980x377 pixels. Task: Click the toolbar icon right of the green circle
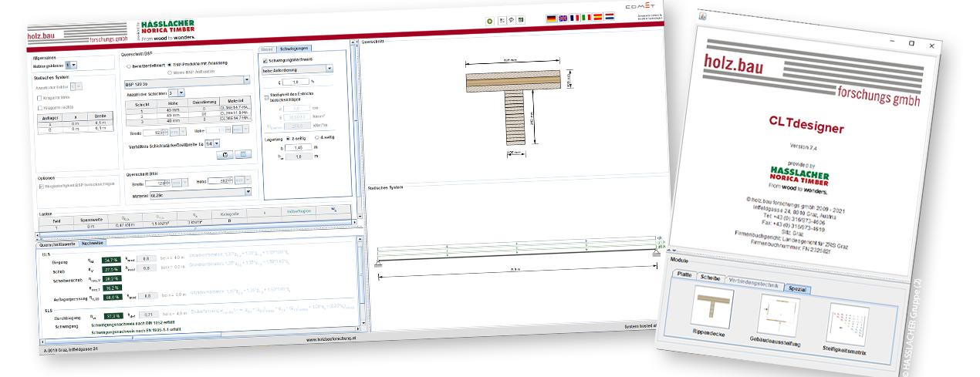click(502, 21)
